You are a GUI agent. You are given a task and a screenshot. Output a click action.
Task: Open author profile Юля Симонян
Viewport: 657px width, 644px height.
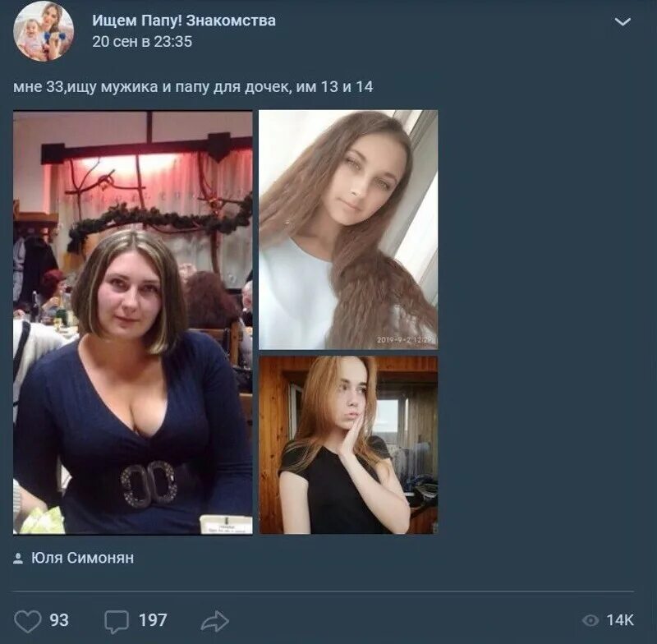[x=83, y=558]
